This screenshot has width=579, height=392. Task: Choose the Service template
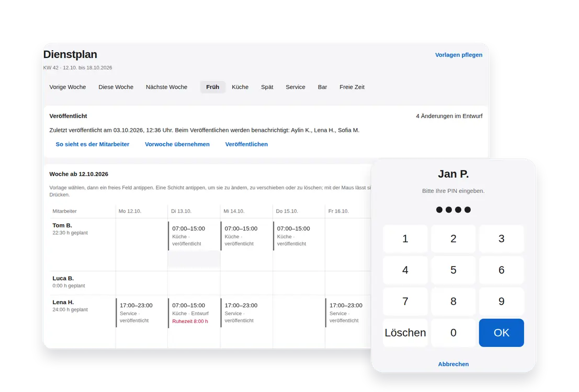[296, 87]
